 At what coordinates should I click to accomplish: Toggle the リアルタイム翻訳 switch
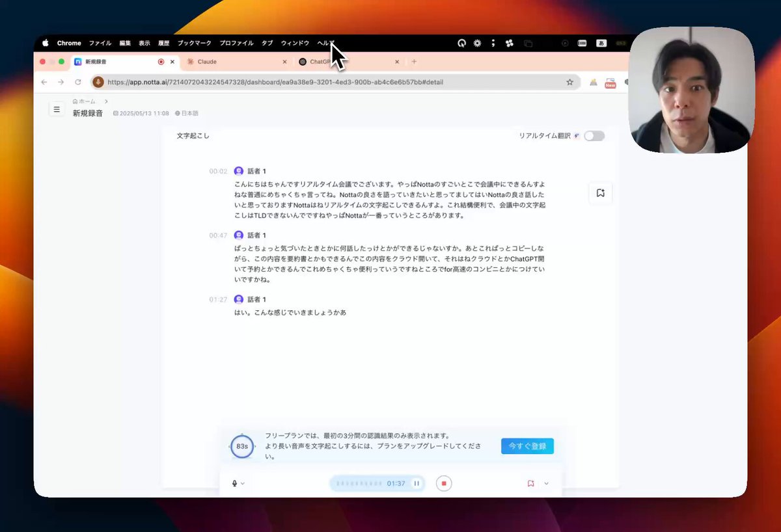pyautogui.click(x=594, y=136)
